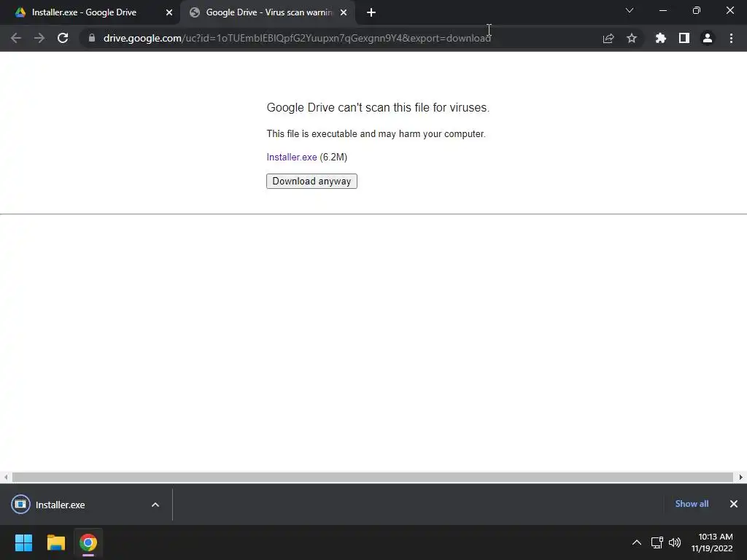Expand the Installer.exe download options chevron

(x=155, y=505)
